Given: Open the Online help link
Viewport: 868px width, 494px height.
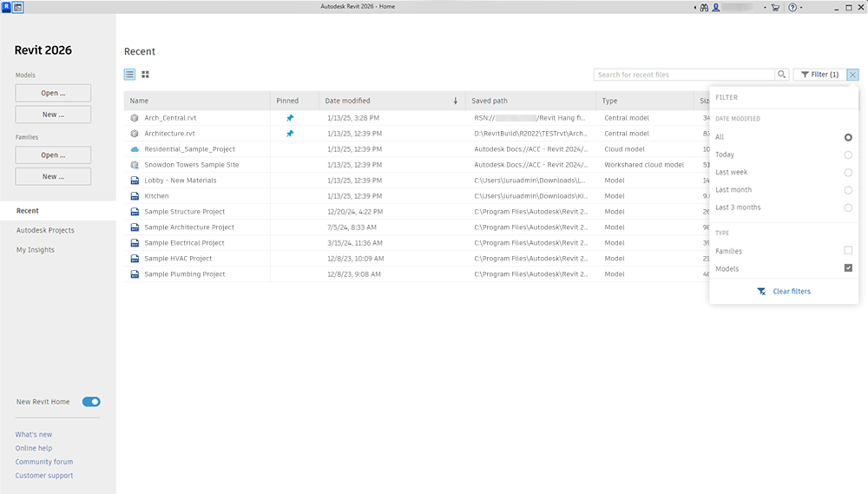Looking at the screenshot, I should point(34,449).
